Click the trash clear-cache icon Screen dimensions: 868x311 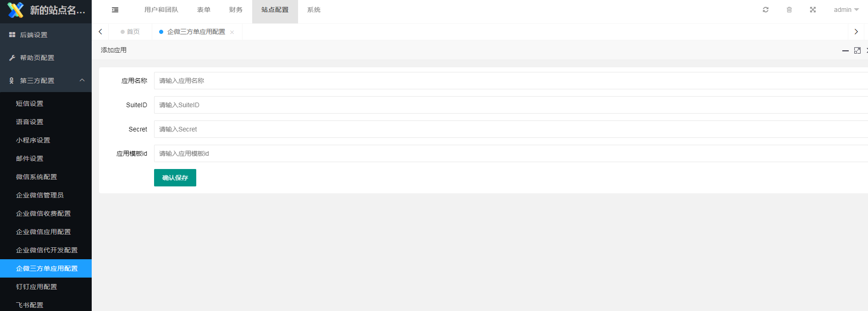pyautogui.click(x=789, y=10)
